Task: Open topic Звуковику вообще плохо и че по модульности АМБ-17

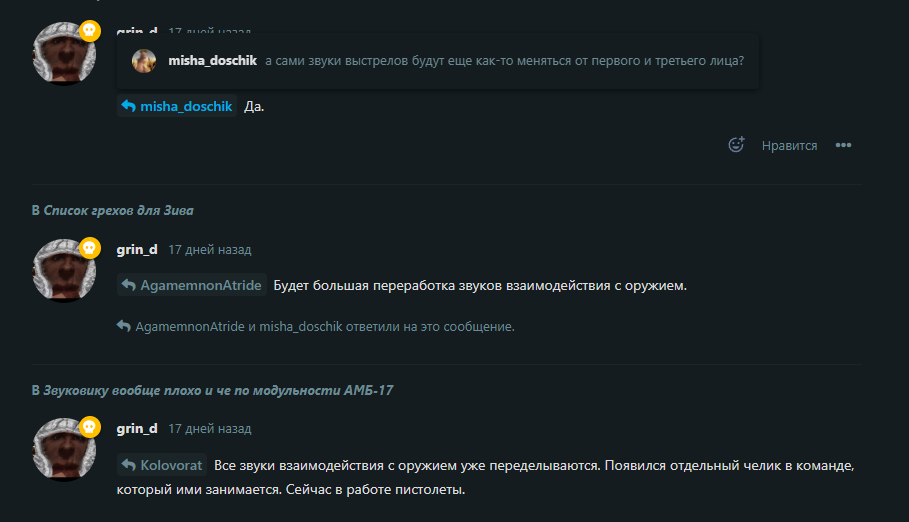Action: 218,390
